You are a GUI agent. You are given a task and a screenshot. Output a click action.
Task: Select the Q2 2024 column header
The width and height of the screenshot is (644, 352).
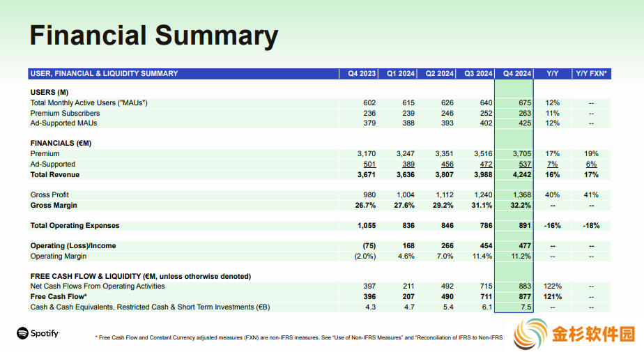440,73
